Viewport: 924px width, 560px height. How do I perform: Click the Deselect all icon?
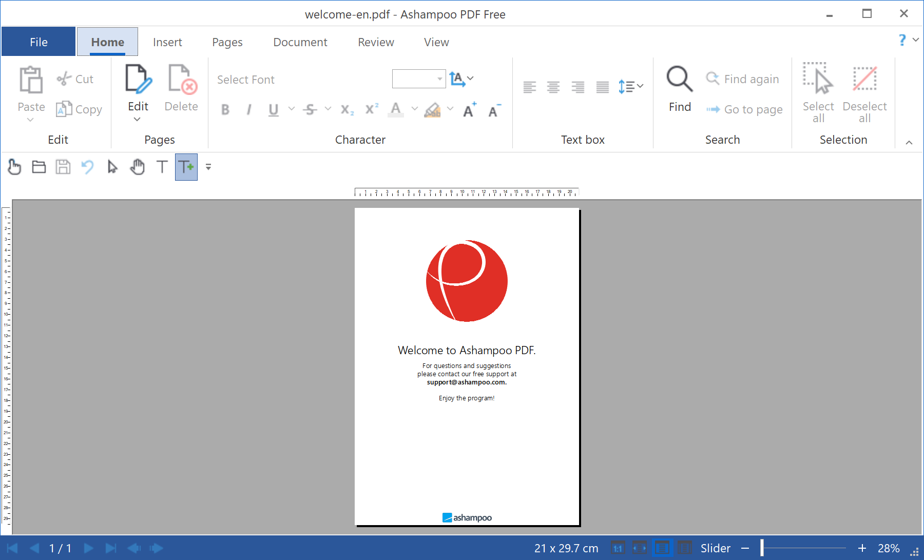[865, 79]
